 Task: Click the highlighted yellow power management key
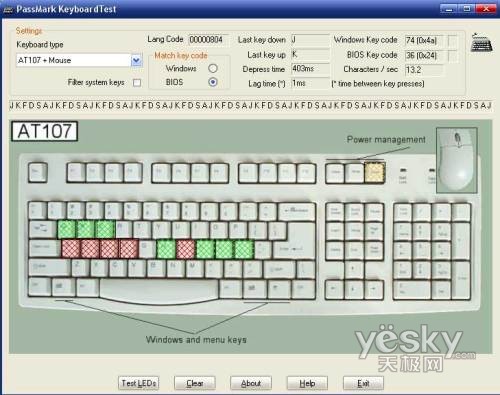point(375,172)
